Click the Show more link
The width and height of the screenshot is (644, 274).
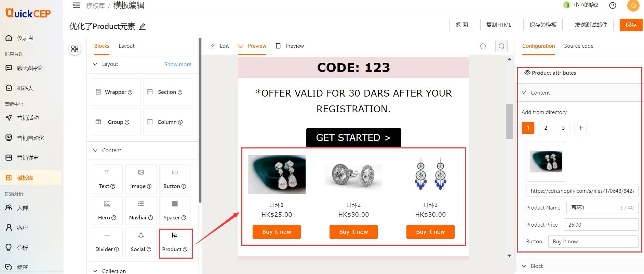178,64
